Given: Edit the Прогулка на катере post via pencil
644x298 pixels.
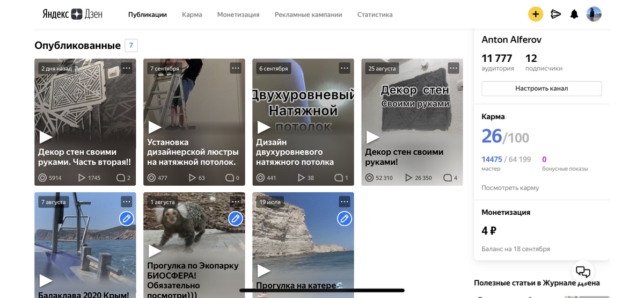Looking at the screenshot, I should coord(345,219).
